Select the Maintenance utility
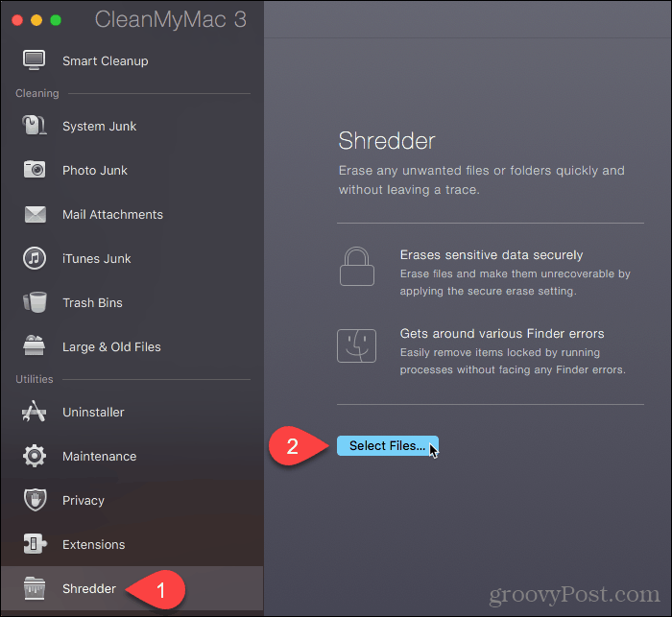The width and height of the screenshot is (672, 617). pyautogui.click(x=100, y=456)
